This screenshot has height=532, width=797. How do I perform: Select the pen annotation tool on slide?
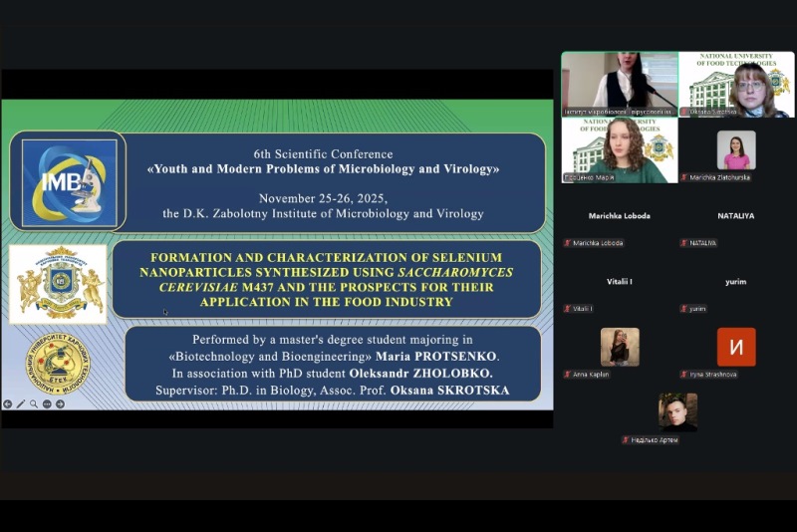tap(21, 403)
